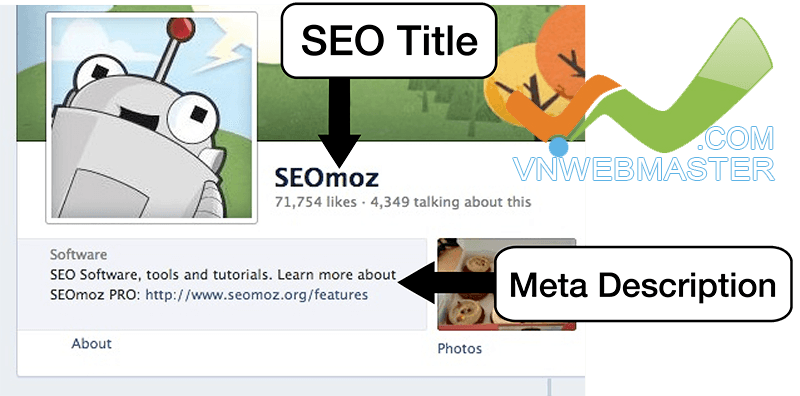
Task: Click the SEO Software description text
Action: [x=223, y=275]
